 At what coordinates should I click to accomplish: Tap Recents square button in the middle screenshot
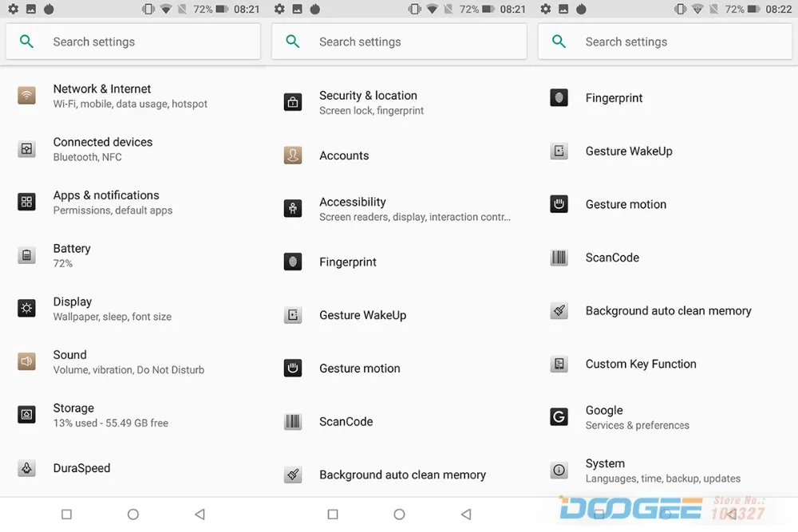[333, 514]
